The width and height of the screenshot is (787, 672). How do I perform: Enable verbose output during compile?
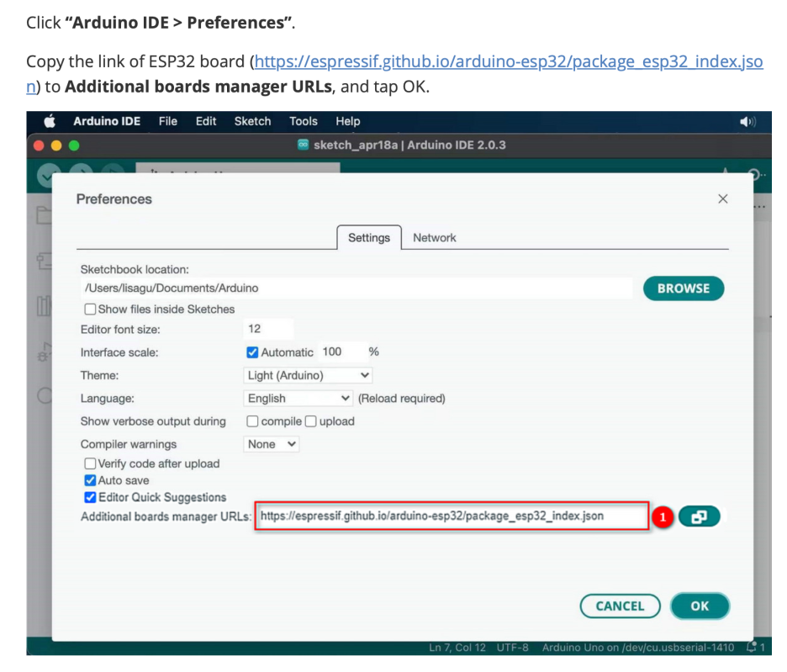pyautogui.click(x=252, y=421)
